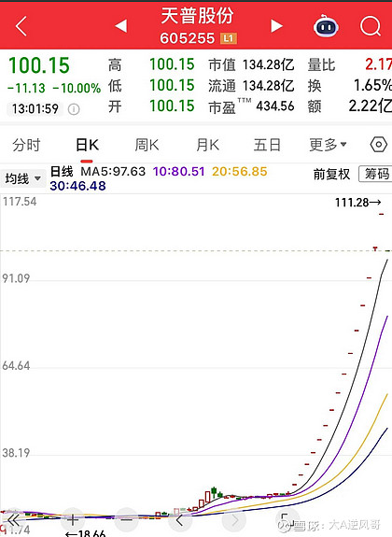Tap the 18.66 low price marker

86,533
